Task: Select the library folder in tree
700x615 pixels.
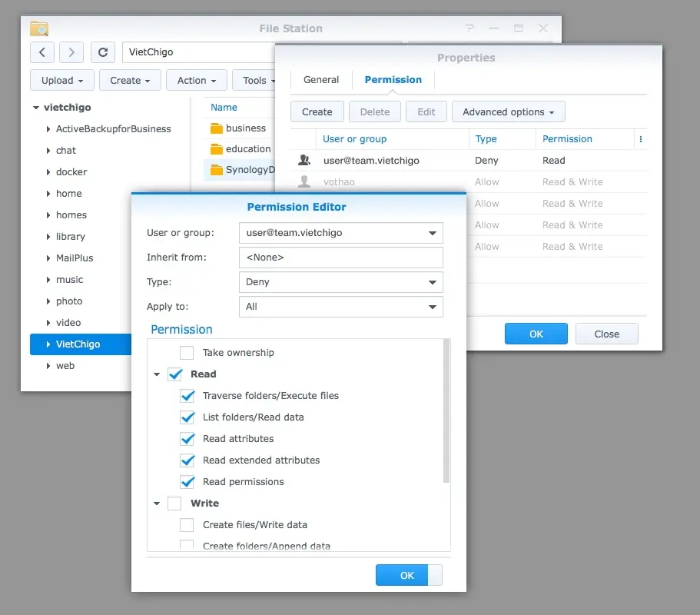Action: coord(71,237)
